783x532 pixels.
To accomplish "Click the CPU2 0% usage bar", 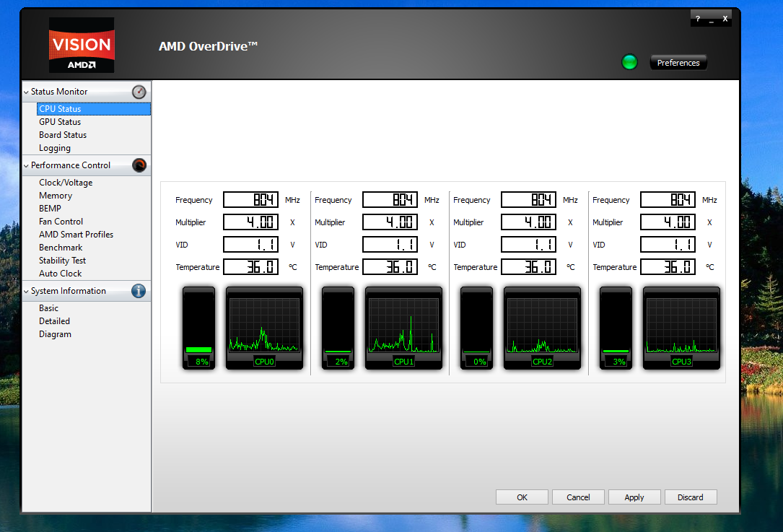I will (x=477, y=328).
